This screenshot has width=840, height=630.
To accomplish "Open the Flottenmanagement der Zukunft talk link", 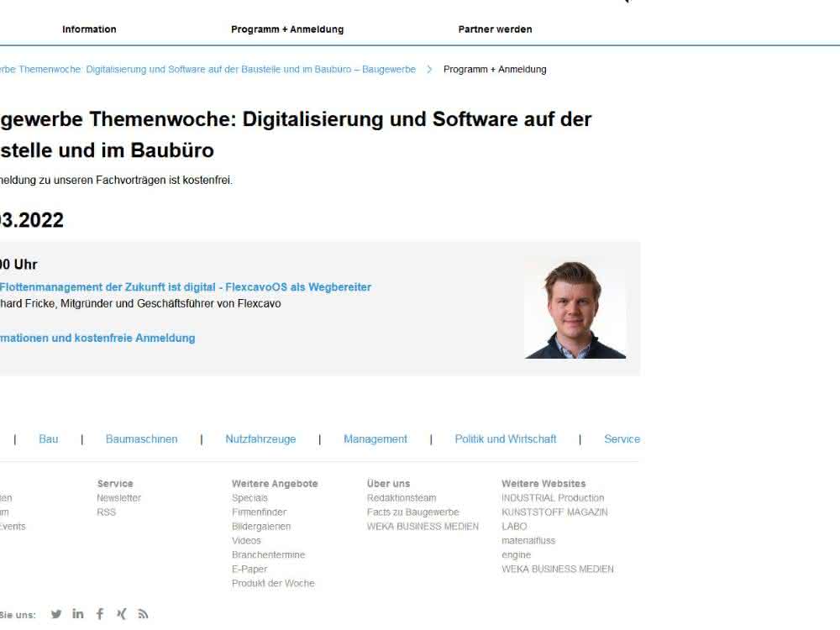I will click(x=186, y=287).
